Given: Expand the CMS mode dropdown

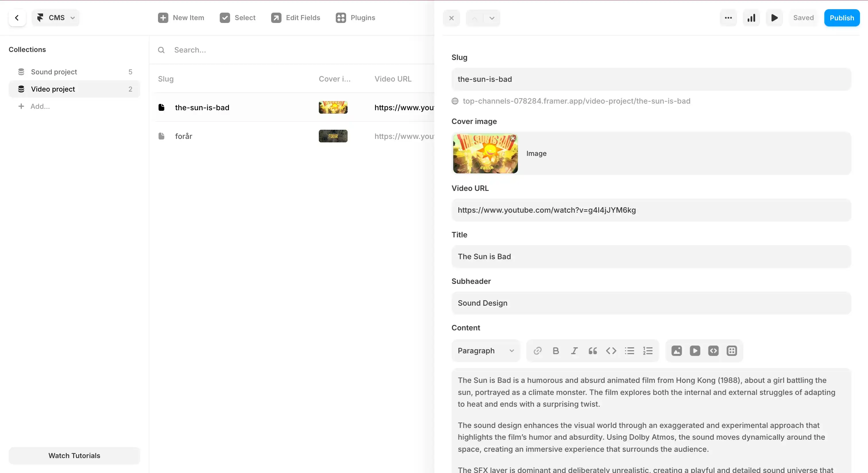Looking at the screenshot, I should 56,18.
